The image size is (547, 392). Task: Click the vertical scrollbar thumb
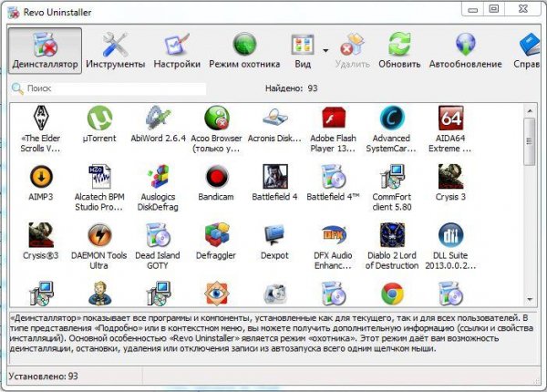tap(530, 141)
